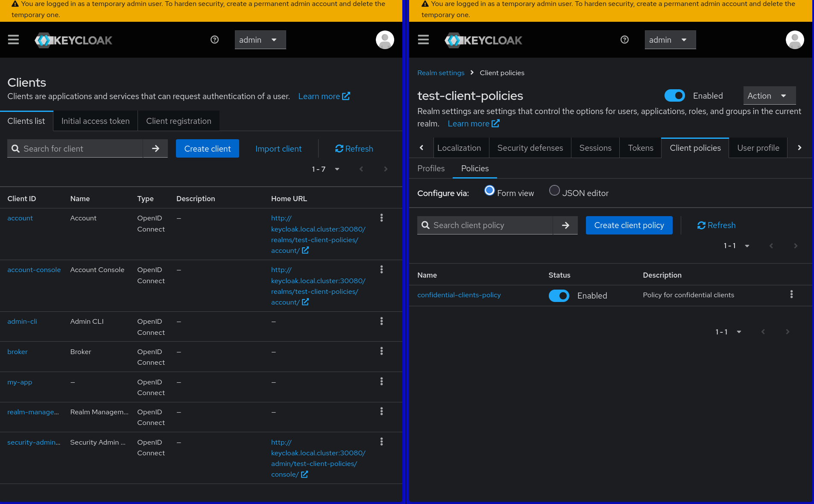Image resolution: width=814 pixels, height=504 pixels.
Task: Open user avatar menu in right window
Action: tap(795, 40)
